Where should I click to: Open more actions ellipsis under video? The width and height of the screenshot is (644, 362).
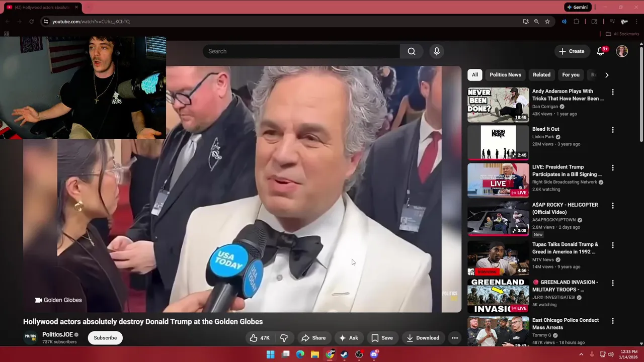tap(455, 338)
